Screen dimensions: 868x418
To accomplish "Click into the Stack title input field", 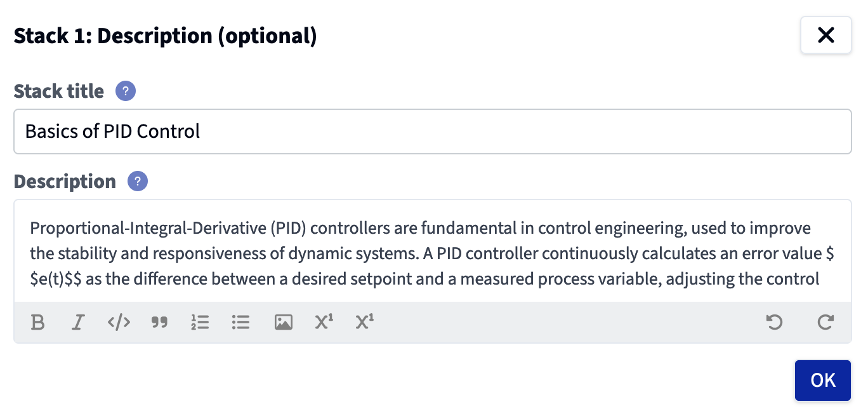I will pyautogui.click(x=433, y=131).
